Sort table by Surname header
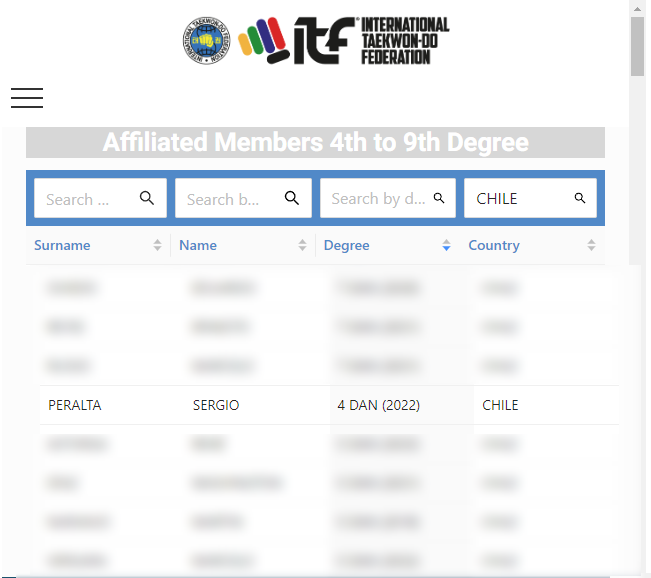Image resolution: width=651 pixels, height=578 pixels. (x=62, y=245)
